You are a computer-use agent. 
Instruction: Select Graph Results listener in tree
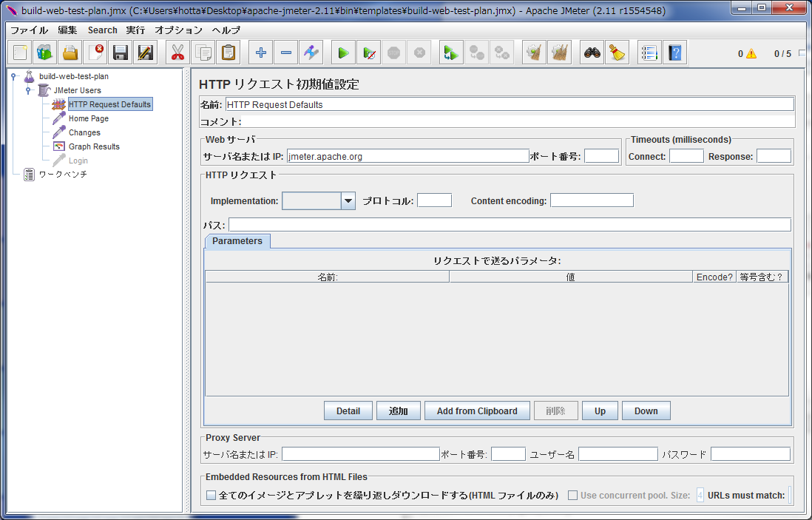point(94,146)
